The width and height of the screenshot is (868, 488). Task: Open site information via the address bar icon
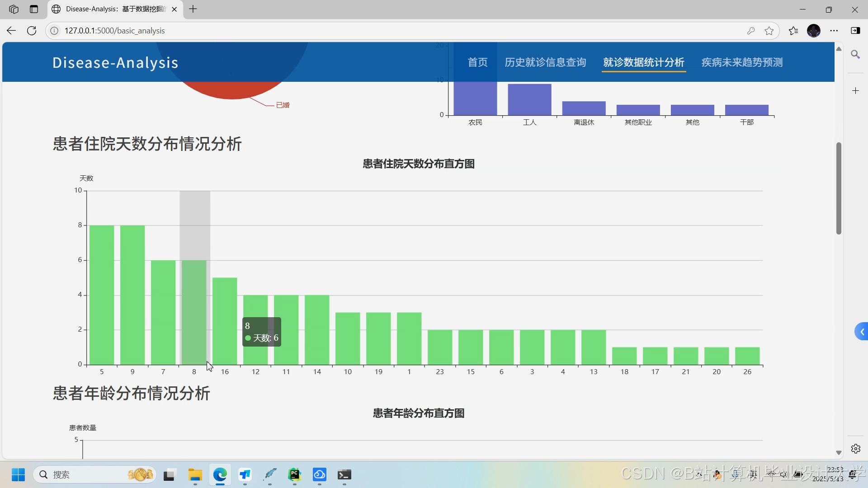pos(54,30)
